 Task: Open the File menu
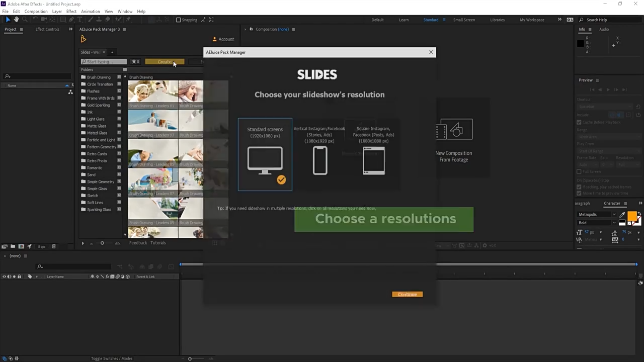[x=5, y=12]
